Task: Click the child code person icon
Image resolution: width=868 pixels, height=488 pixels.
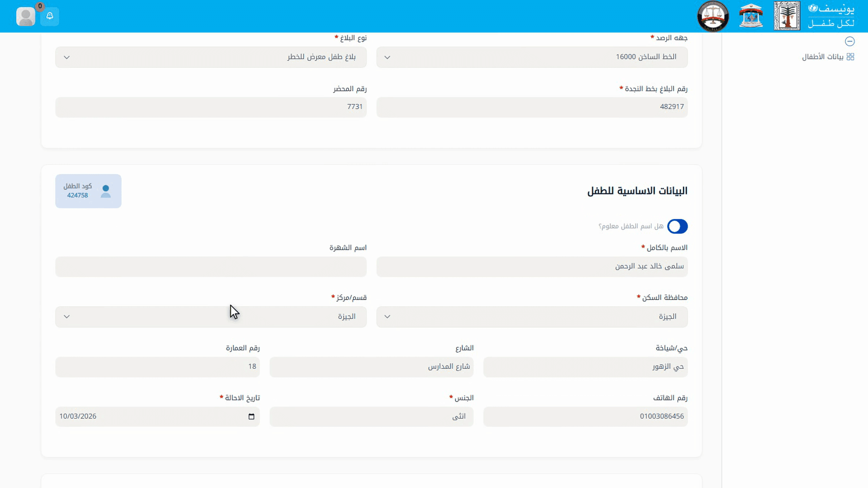Action: [106, 191]
